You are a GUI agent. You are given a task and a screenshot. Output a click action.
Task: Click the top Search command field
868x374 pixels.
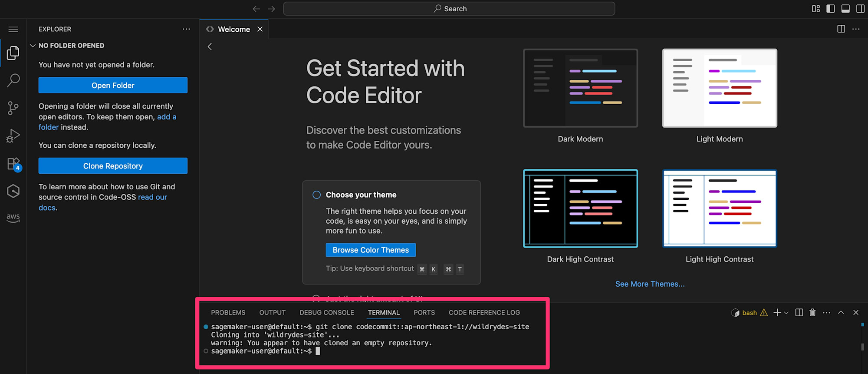pos(449,9)
